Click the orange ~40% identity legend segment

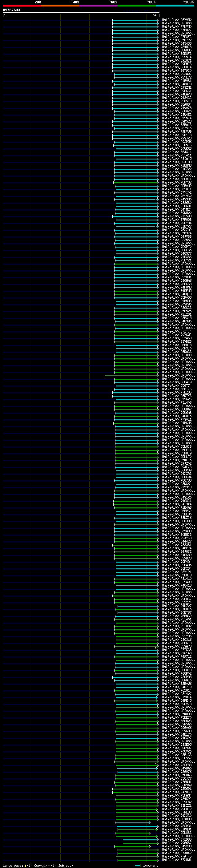click(60, 6)
